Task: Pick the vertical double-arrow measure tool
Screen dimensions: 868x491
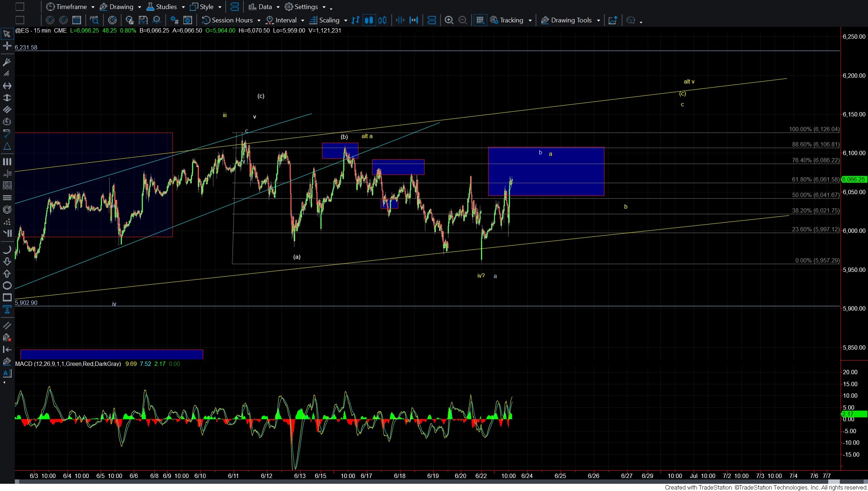Action: point(7,98)
